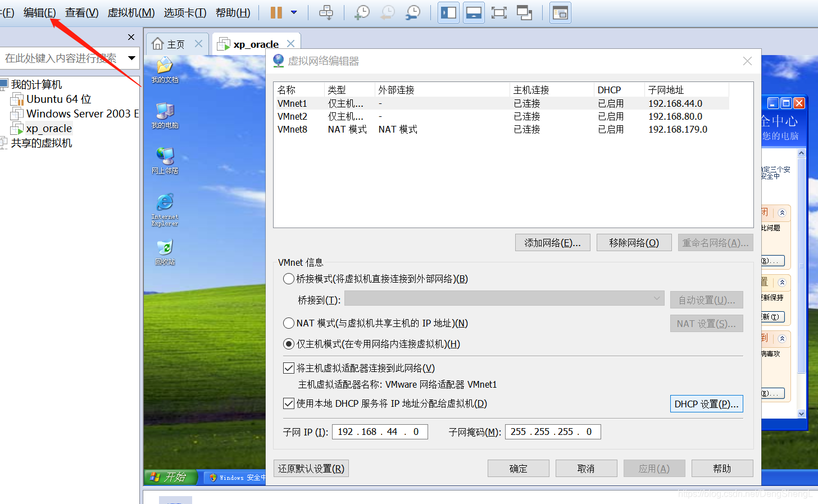The width and height of the screenshot is (818, 504).
Task: Enter full screen mode from the toolbar
Action: (x=499, y=12)
